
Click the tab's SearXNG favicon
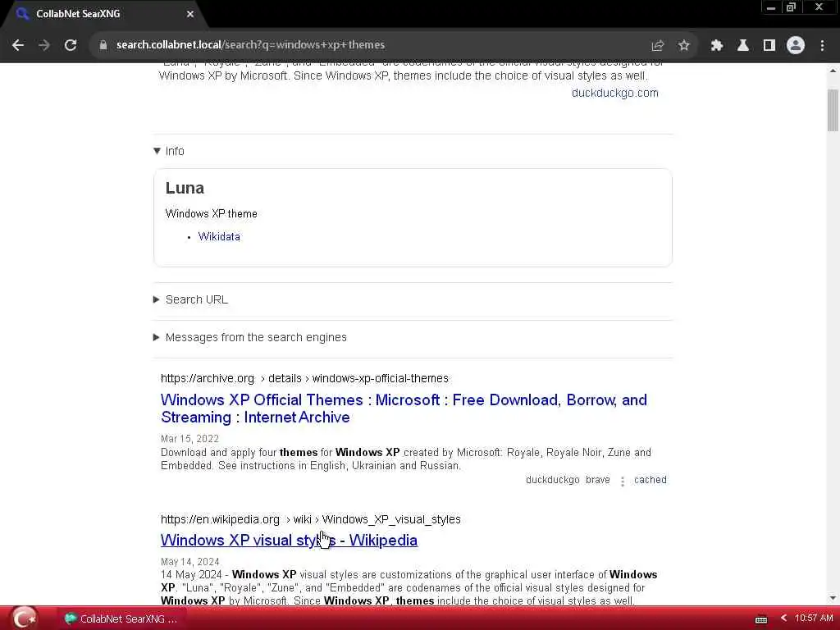(22, 14)
